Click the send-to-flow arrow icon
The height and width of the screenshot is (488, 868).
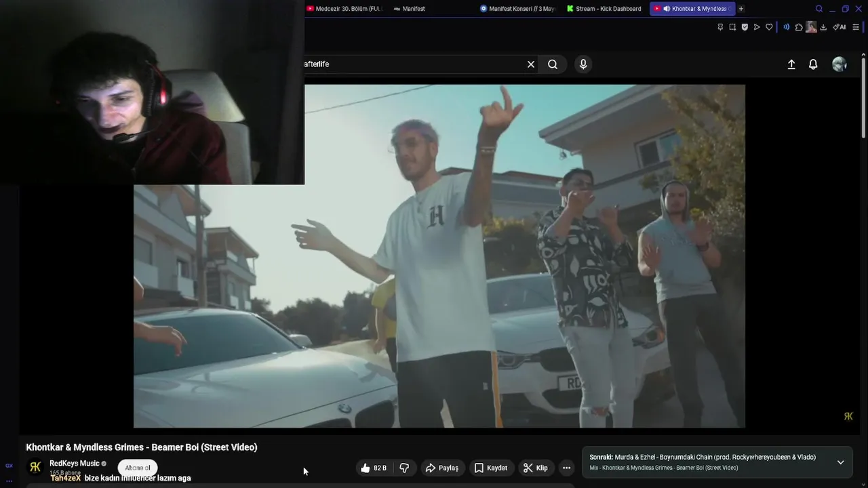[757, 27]
